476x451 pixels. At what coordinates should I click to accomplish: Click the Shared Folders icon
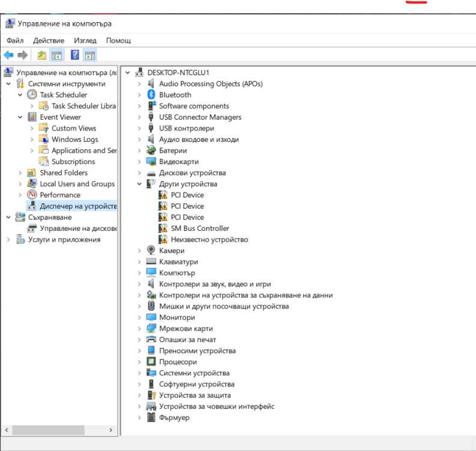[32, 173]
